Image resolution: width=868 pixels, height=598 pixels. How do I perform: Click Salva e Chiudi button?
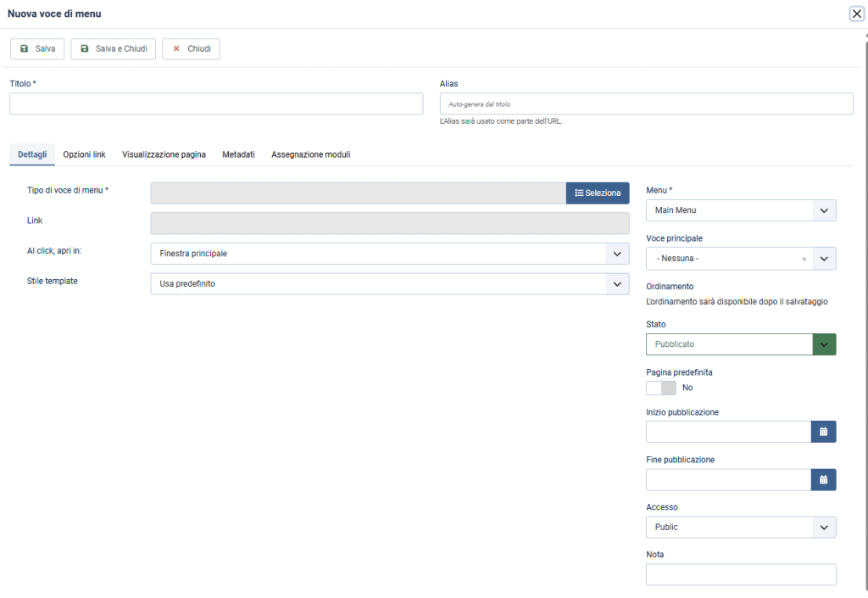click(x=113, y=49)
